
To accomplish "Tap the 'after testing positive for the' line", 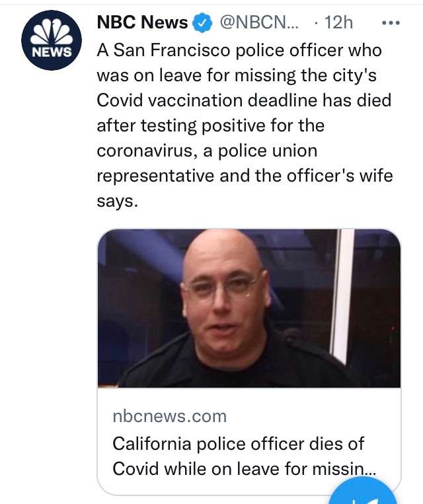I will [211, 126].
